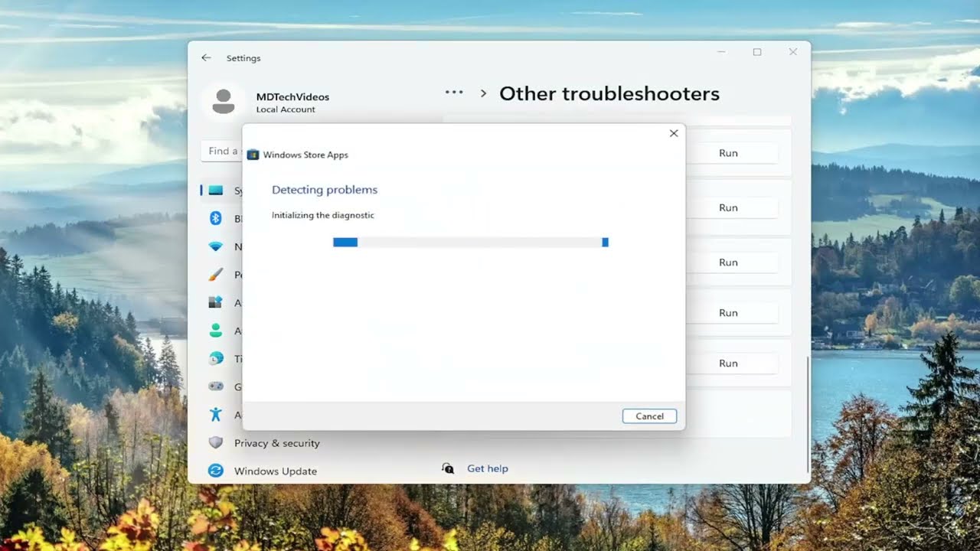Click the first Run button in list
The height and width of the screenshot is (551, 980).
point(728,153)
